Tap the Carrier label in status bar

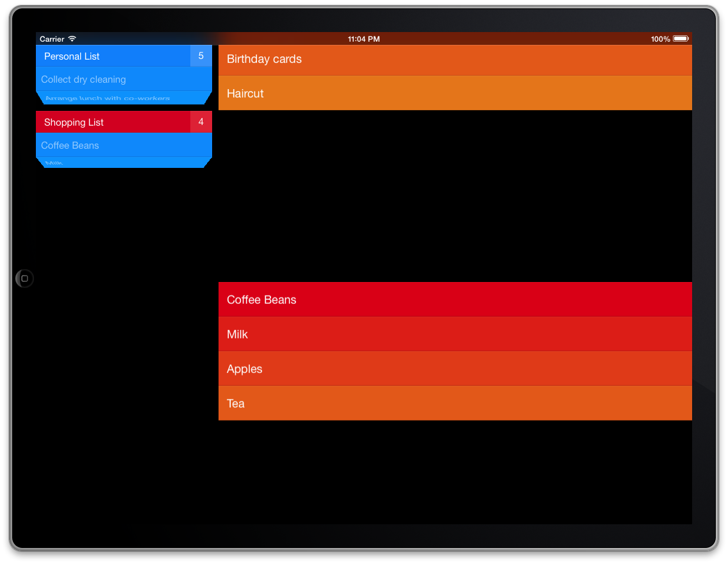(x=52, y=39)
